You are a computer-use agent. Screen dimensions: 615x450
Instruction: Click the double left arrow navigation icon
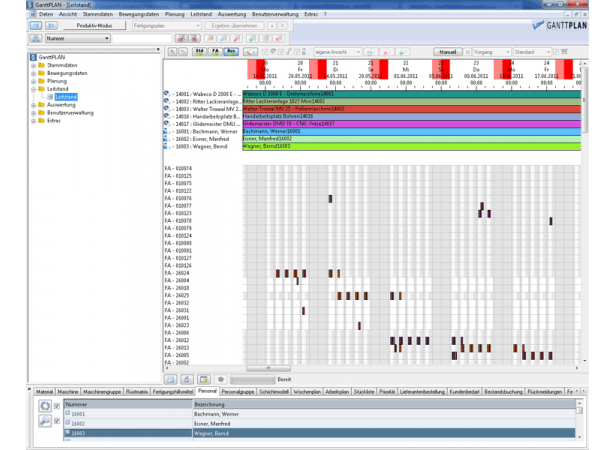click(36, 26)
